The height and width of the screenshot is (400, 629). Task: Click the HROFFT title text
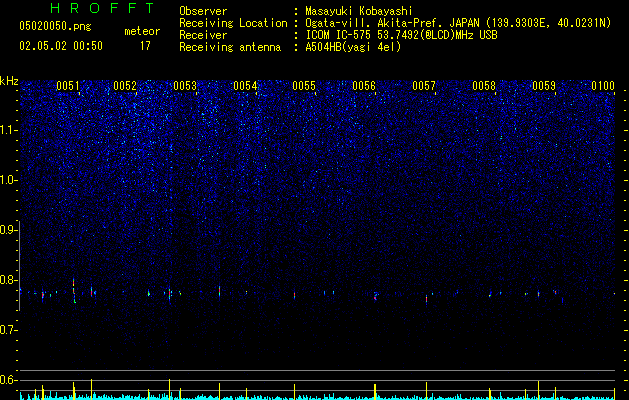(102, 8)
